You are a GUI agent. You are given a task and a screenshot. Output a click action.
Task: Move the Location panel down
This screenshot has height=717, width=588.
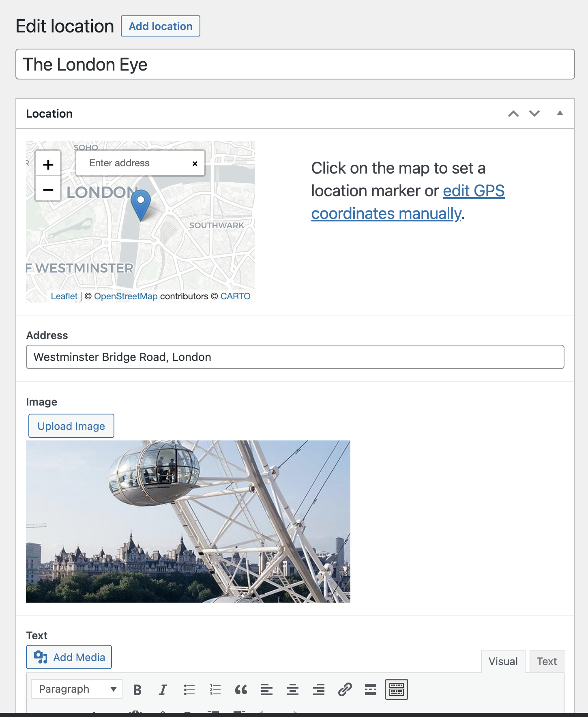click(534, 114)
